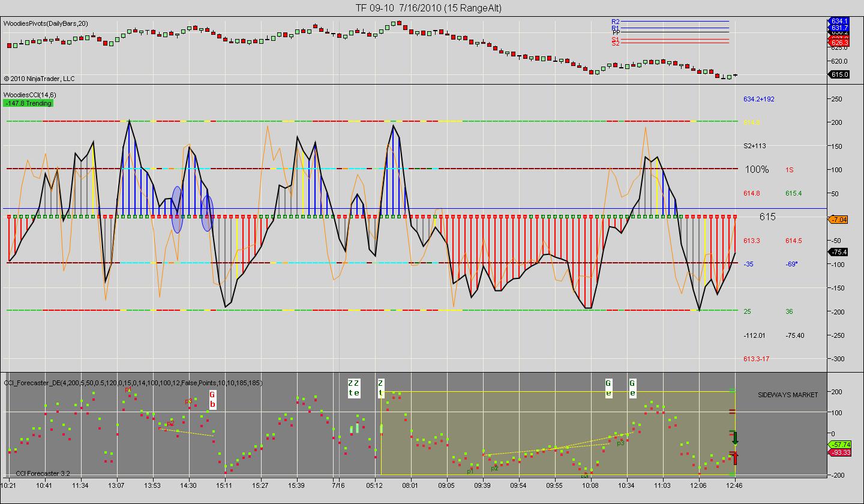Click the second 'Ge' marker near 10:34
This screenshot has width=864, height=504.
pyautogui.click(x=632, y=388)
